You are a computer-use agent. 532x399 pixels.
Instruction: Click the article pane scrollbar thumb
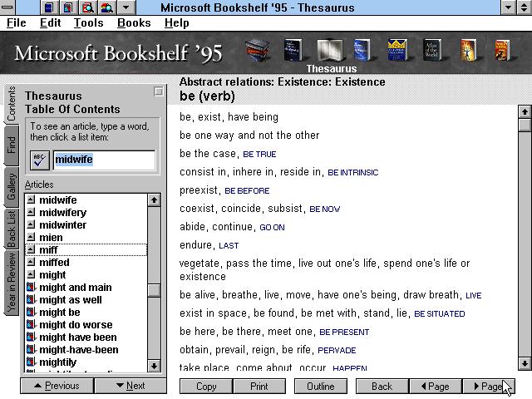coord(525,124)
